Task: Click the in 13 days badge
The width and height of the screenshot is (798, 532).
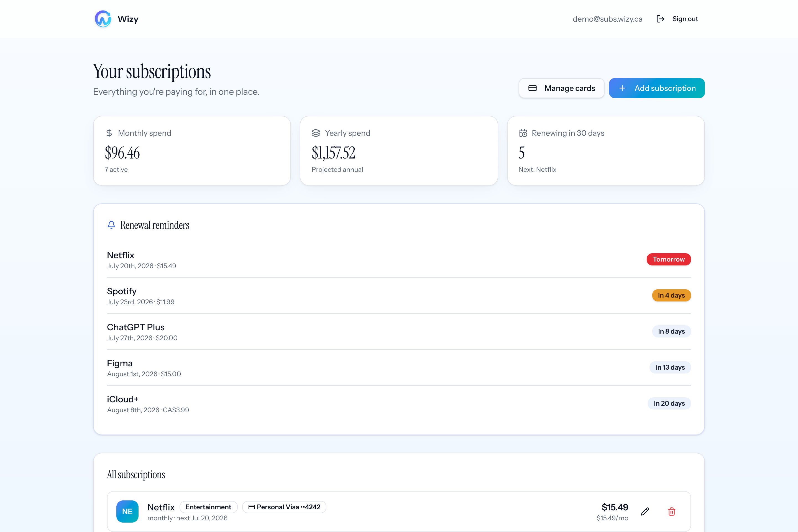Action: pos(670,367)
